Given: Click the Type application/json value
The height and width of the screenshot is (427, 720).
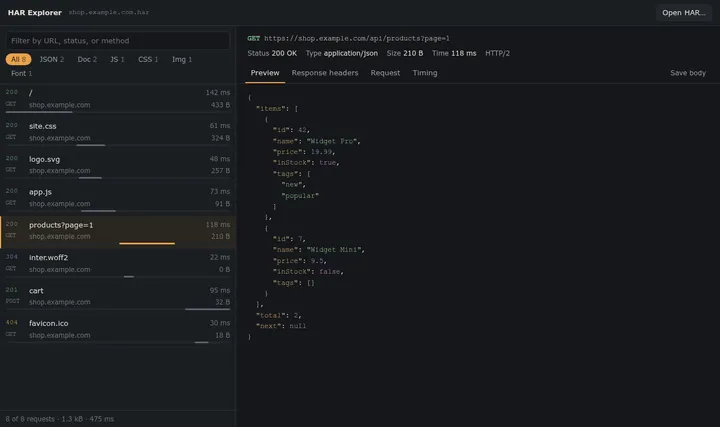Looking at the screenshot, I should coord(351,53).
